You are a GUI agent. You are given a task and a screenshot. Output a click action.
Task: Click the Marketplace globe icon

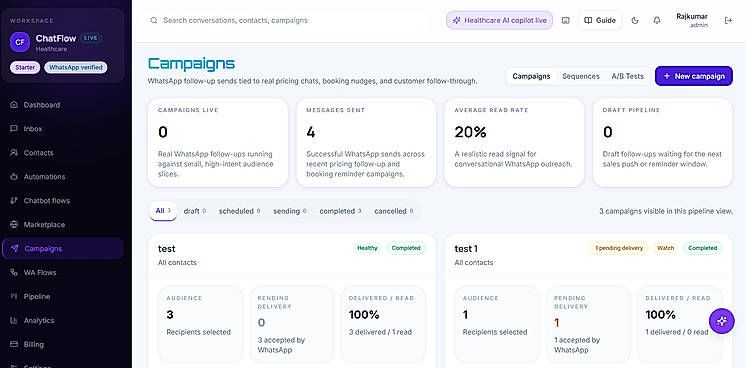[14, 224]
